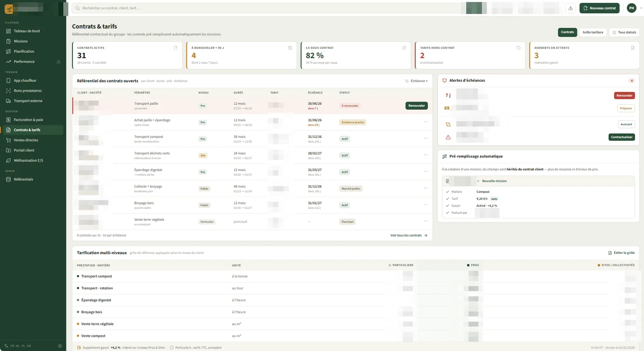Screen dimensions: 644x351
Task: Focus the contract search field
Action: tap(266, 8)
